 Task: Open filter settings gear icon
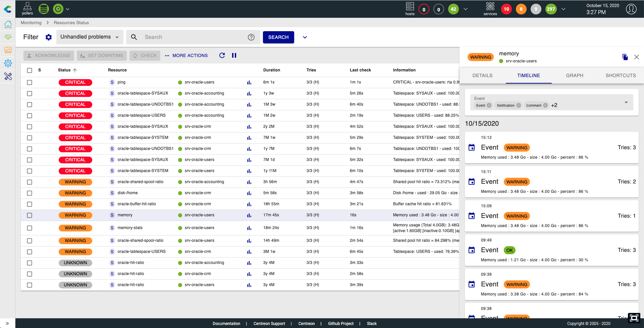(x=49, y=37)
